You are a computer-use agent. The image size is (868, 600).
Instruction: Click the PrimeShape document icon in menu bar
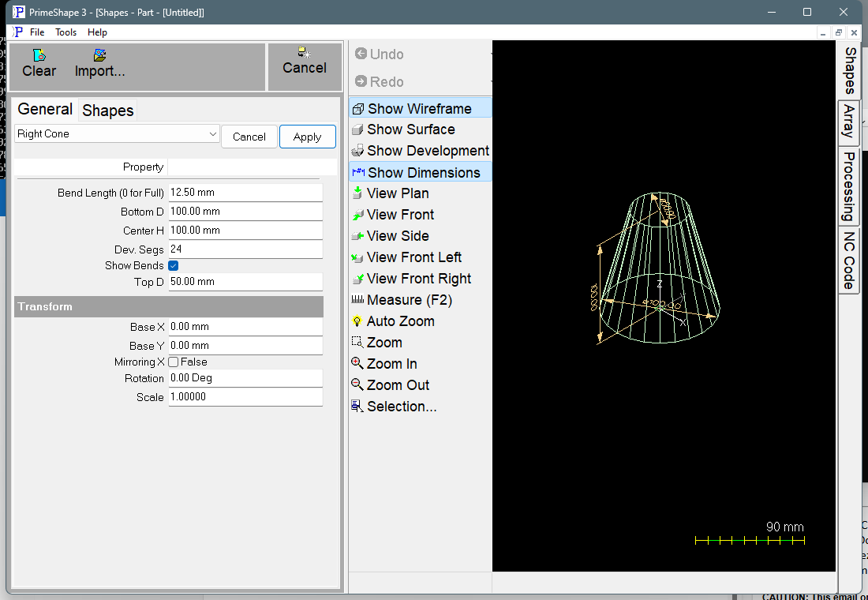pyautogui.click(x=18, y=32)
